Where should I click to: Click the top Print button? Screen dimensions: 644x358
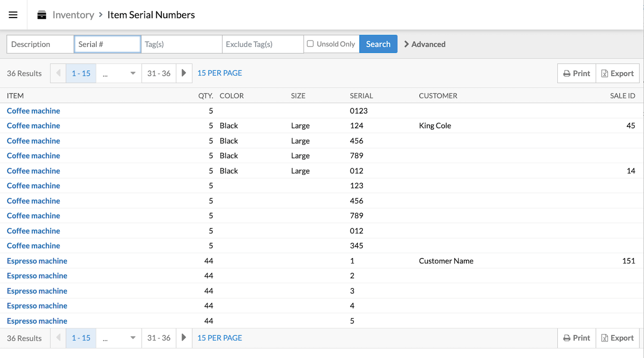coord(576,73)
